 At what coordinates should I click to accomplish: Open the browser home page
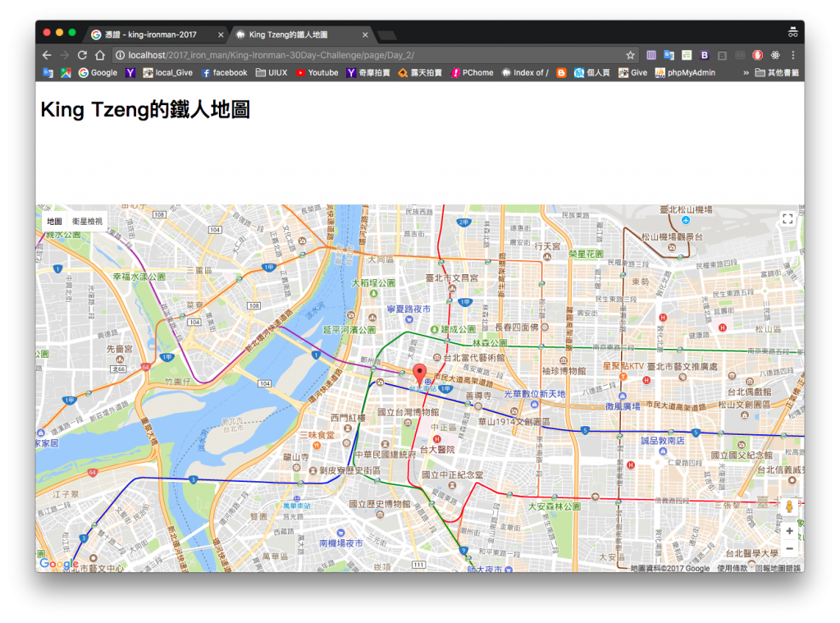tap(99, 55)
